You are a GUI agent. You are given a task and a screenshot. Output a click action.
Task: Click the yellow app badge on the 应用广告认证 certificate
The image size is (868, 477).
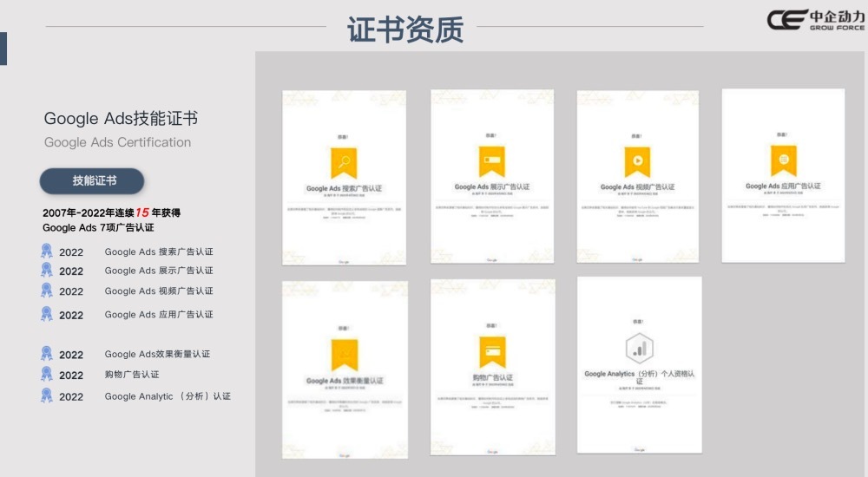click(x=783, y=161)
